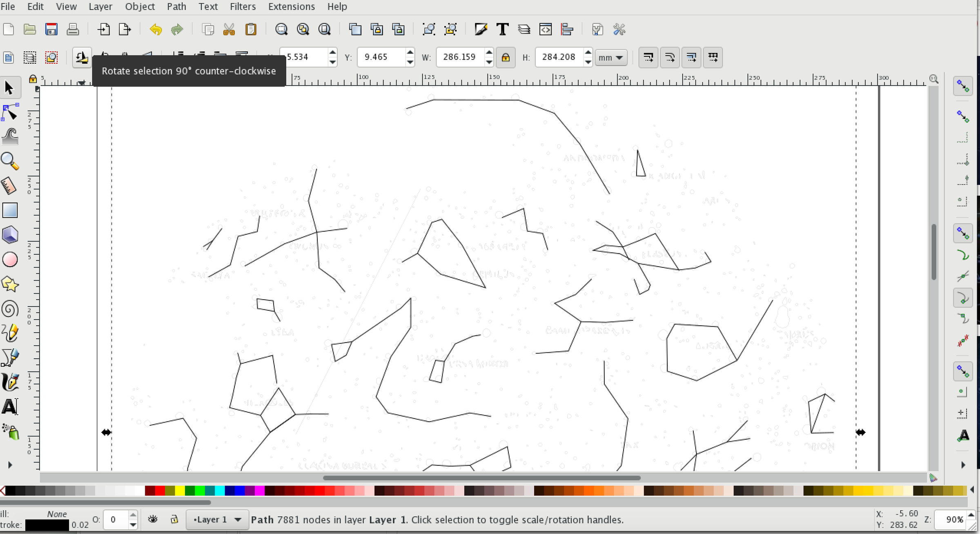Select the Text tool in toolbox
980x534 pixels.
[10, 407]
